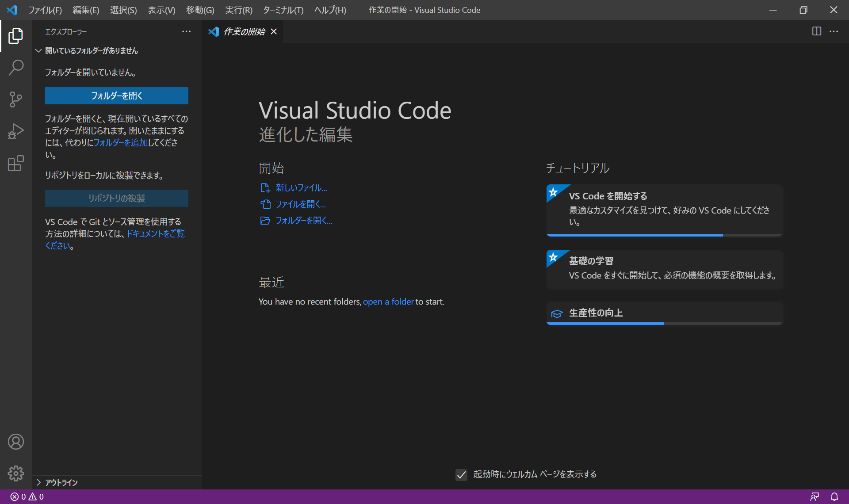Open Explorer panel more actions (...)
849x504 pixels.
(x=186, y=31)
